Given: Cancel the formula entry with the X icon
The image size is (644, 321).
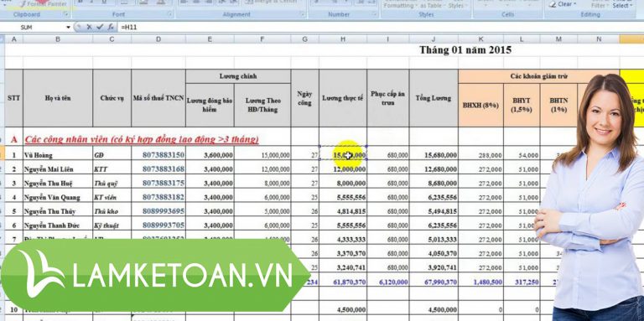Looking at the screenshot, I should pyautogui.click(x=89, y=27).
